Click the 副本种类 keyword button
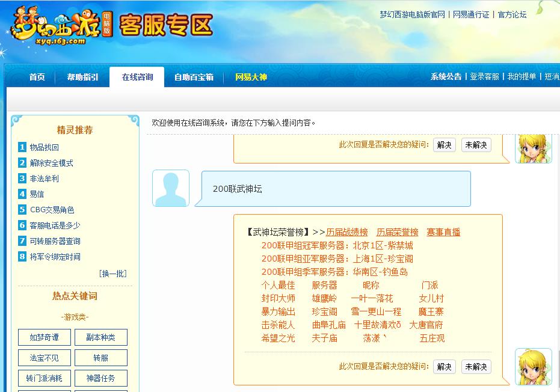The height and width of the screenshot is (392, 560). (x=100, y=337)
